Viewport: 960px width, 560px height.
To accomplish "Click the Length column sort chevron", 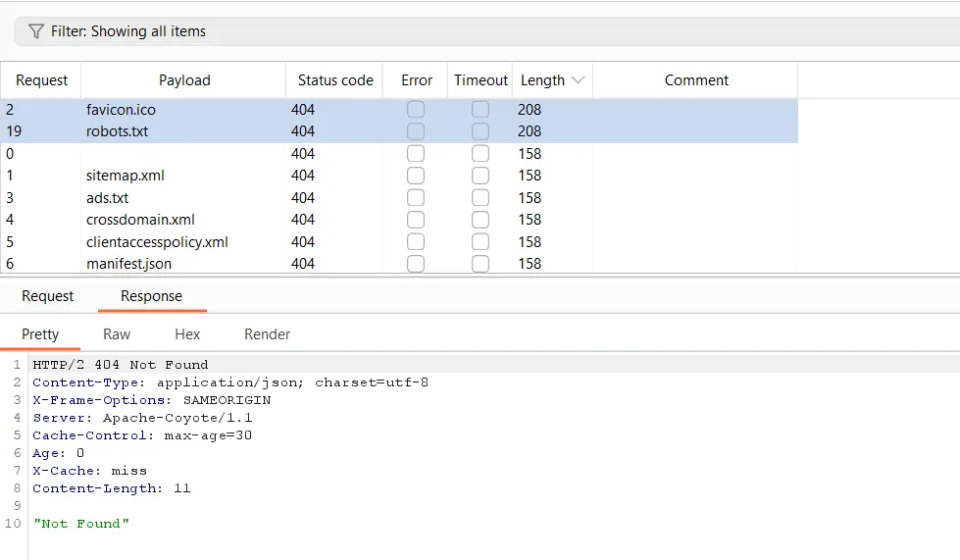I will 578,80.
